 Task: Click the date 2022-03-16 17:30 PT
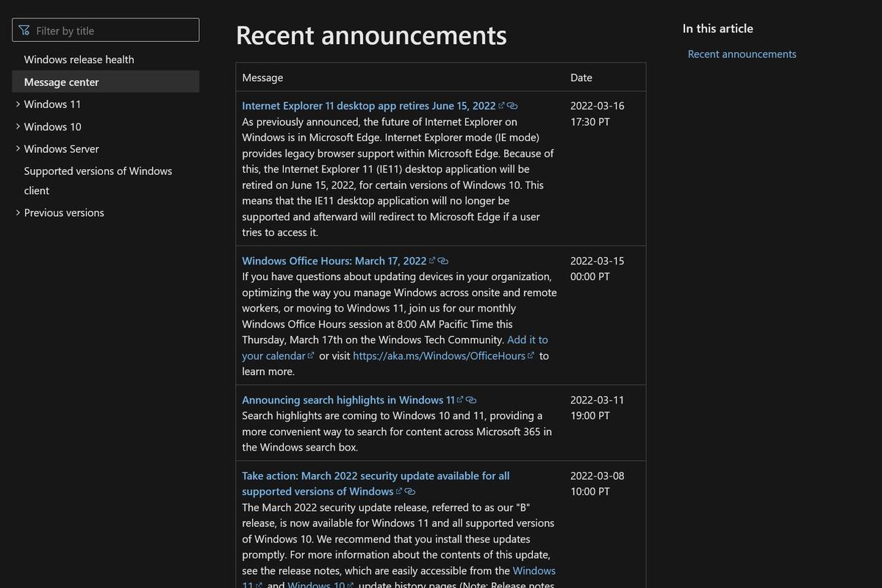pos(598,114)
